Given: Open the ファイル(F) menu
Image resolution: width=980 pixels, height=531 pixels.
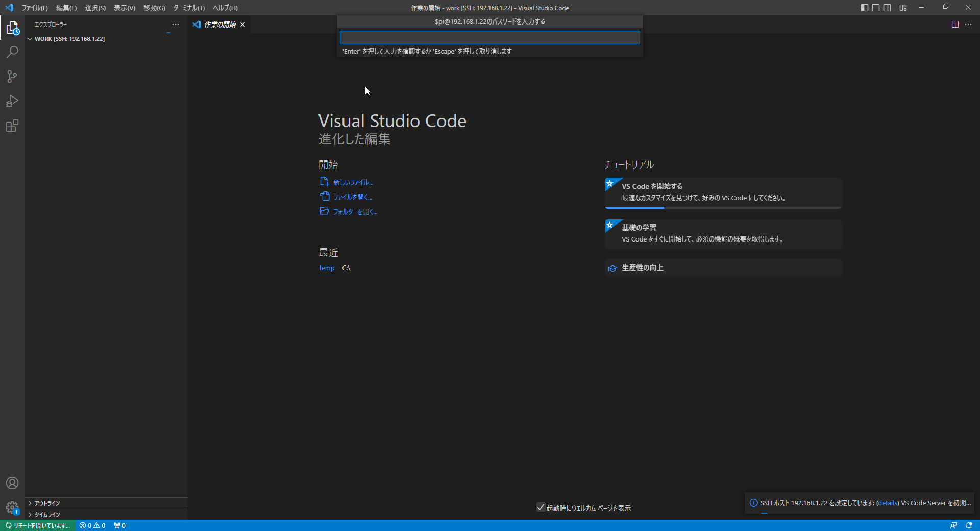Looking at the screenshot, I should coord(35,8).
